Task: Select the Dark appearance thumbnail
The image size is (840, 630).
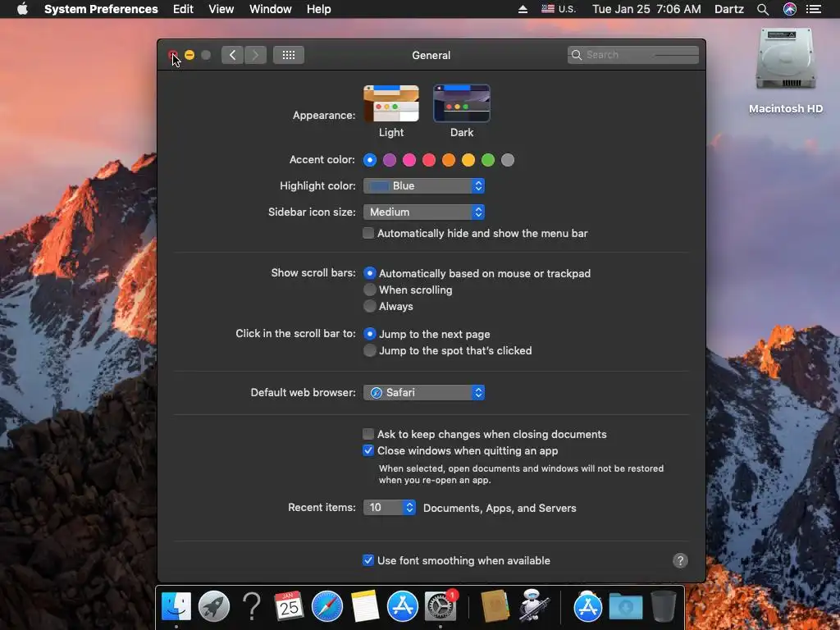Action: (461, 104)
